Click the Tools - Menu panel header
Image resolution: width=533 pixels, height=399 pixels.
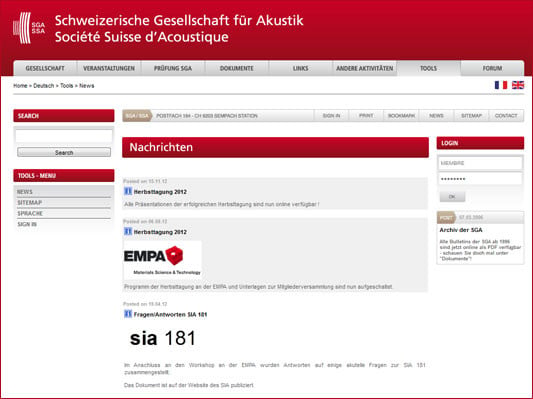point(64,175)
